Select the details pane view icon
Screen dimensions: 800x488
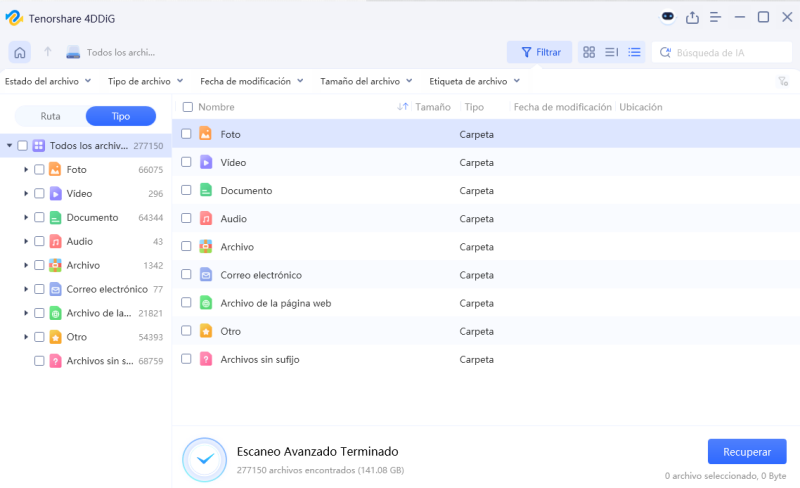point(611,52)
